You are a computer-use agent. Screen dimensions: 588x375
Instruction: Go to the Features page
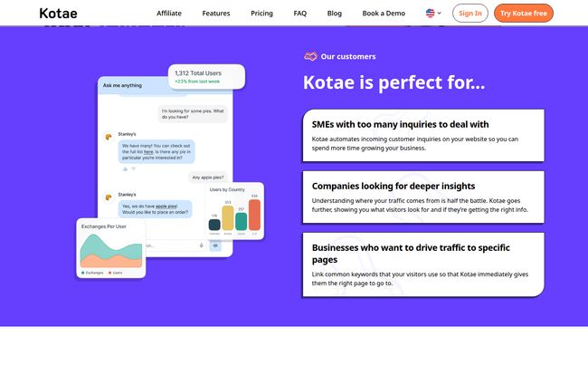click(216, 14)
